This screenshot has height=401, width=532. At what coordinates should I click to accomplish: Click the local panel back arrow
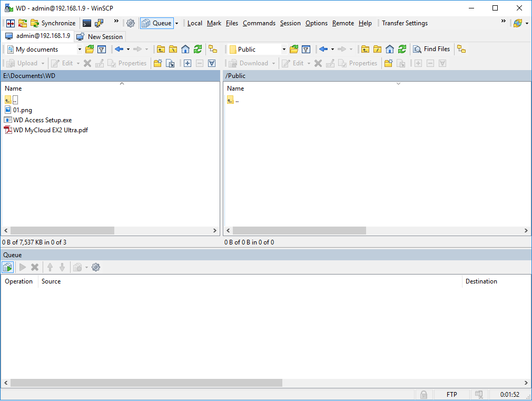[x=119, y=49]
